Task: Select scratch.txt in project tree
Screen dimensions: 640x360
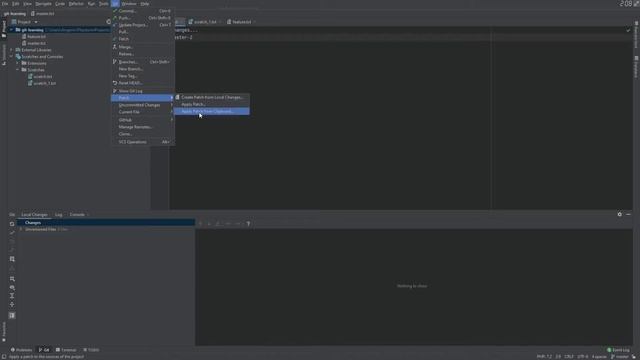Action: (x=43, y=77)
